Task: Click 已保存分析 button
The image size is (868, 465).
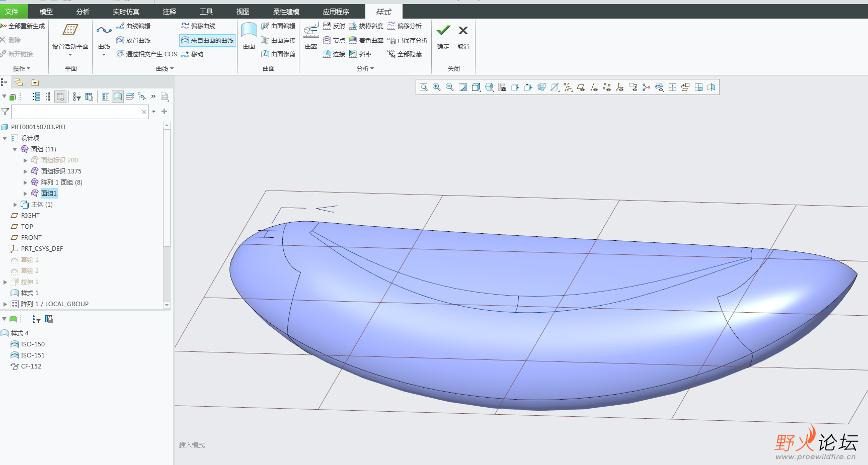Action: coord(408,41)
